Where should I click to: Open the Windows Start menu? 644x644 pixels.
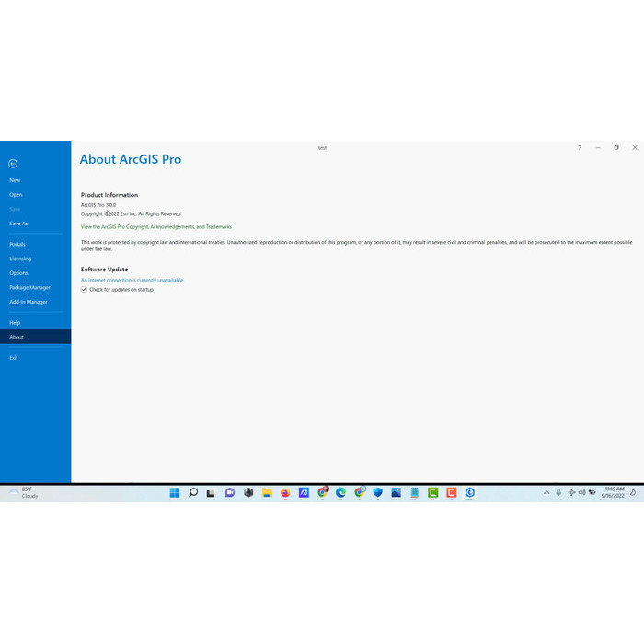[x=175, y=492]
